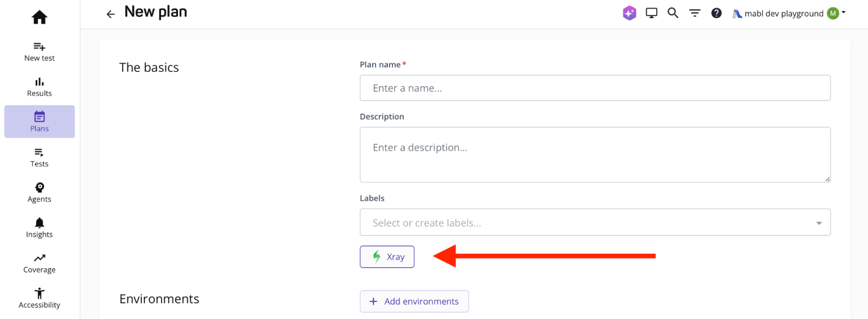Expand the Labels dropdown arrow
Viewport: 868px width, 319px height.
click(x=818, y=223)
